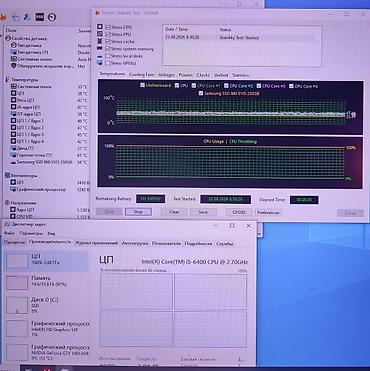The height and width of the screenshot is (371, 370).
Task: Click the memory stick icon beside Stress system memory
Action: 100,49
